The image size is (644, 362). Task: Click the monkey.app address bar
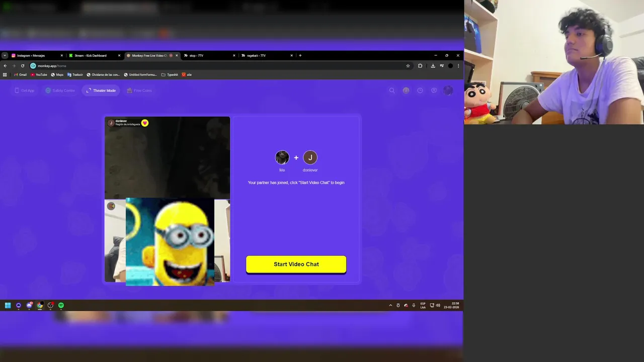tap(220, 66)
